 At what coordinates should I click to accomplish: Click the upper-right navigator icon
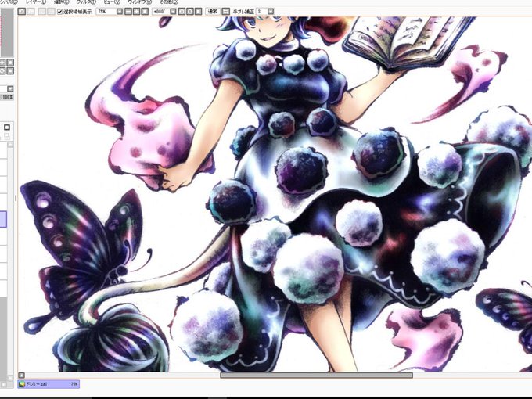pos(10,63)
